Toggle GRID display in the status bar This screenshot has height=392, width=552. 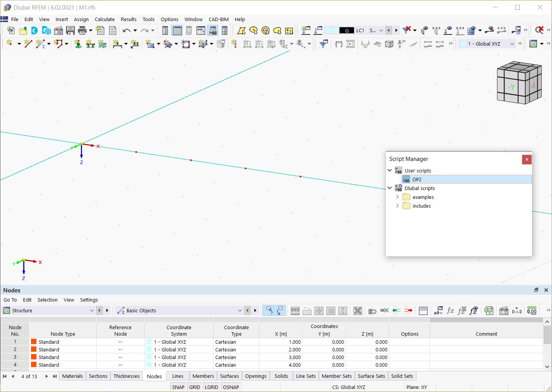tap(194, 387)
